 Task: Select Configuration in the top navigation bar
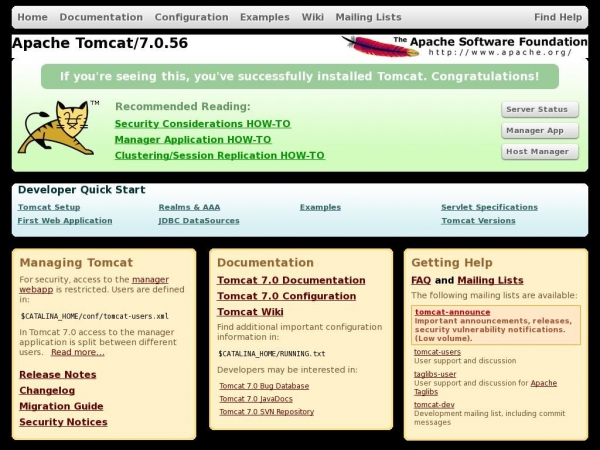pos(191,17)
